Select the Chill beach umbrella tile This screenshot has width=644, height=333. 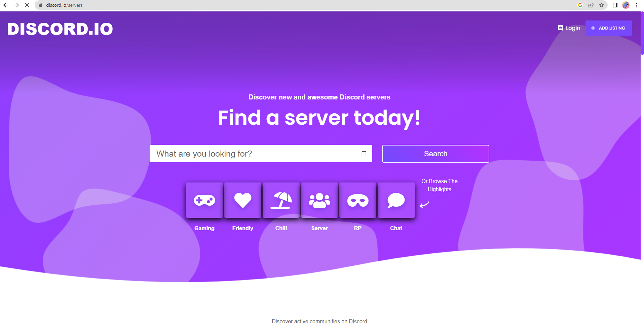(281, 200)
